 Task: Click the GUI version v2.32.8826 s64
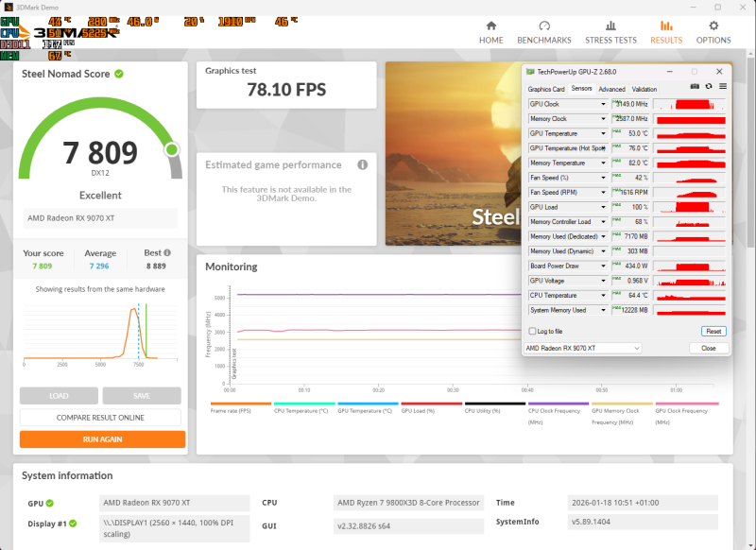[408, 525]
